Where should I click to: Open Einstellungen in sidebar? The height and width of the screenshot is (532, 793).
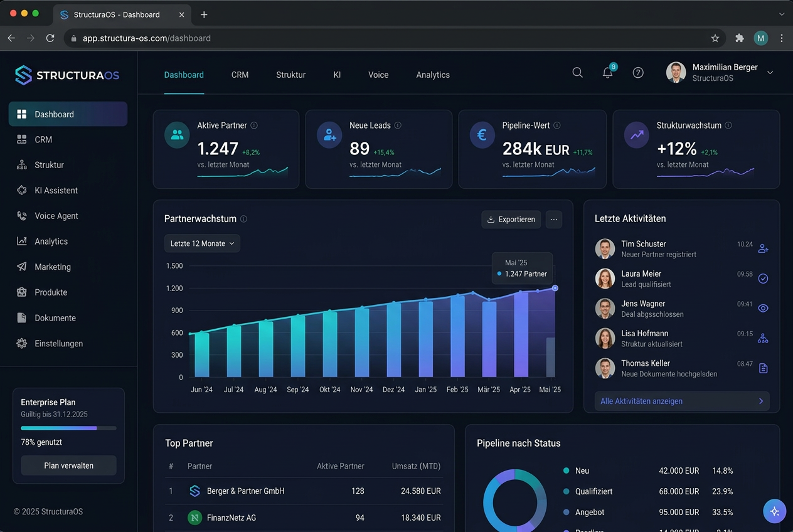pyautogui.click(x=68, y=344)
